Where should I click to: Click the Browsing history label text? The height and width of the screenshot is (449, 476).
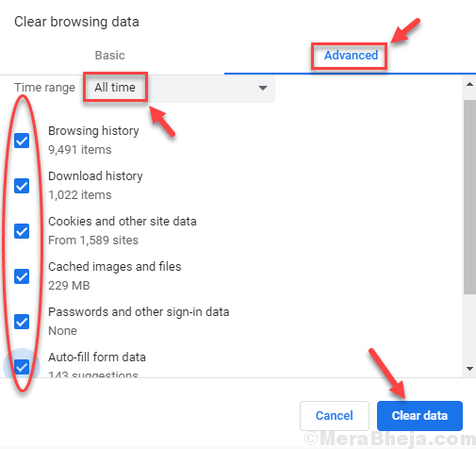93,131
